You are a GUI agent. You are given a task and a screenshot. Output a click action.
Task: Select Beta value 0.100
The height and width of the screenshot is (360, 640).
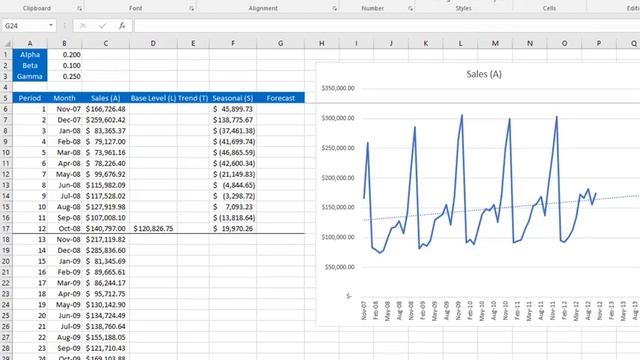[x=64, y=65]
